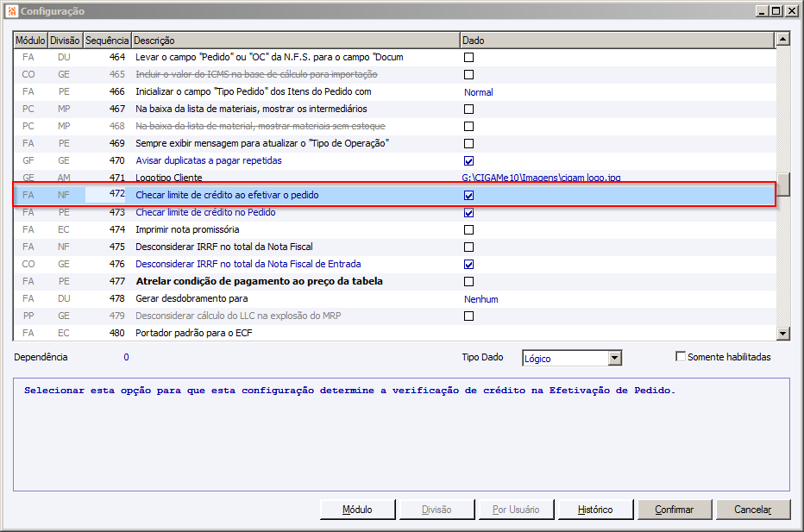Click the Nenhum value in row 478
The width and height of the screenshot is (804, 532).
point(481,299)
